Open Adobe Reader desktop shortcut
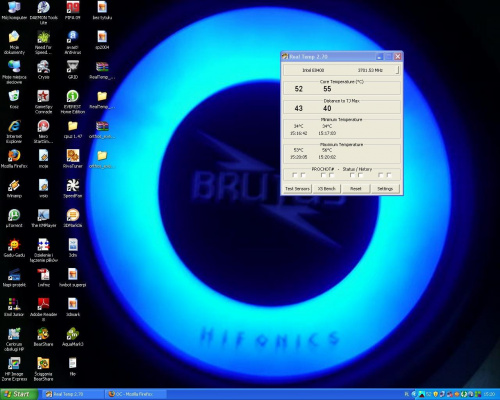 pyautogui.click(x=43, y=309)
